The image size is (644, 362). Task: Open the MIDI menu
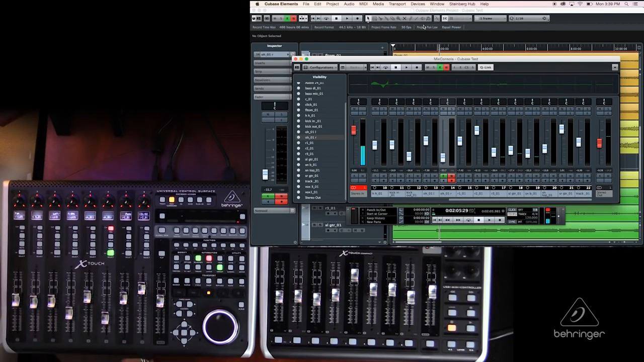coord(363,4)
